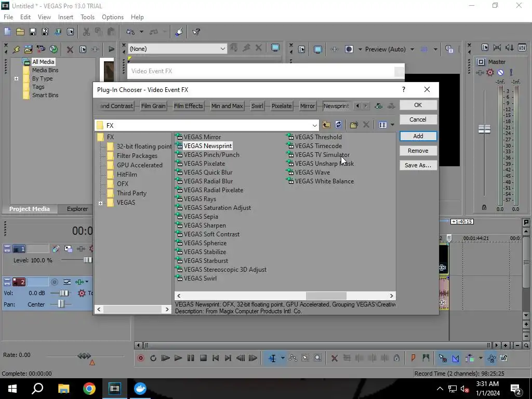Screen dimensions: 532x399
Task: Open the FX folder path dropdown
Action: (x=314, y=126)
